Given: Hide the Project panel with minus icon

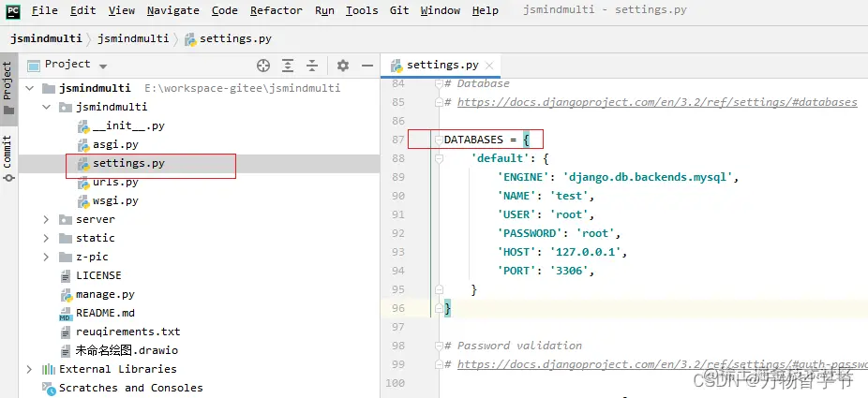Looking at the screenshot, I should click(367, 66).
